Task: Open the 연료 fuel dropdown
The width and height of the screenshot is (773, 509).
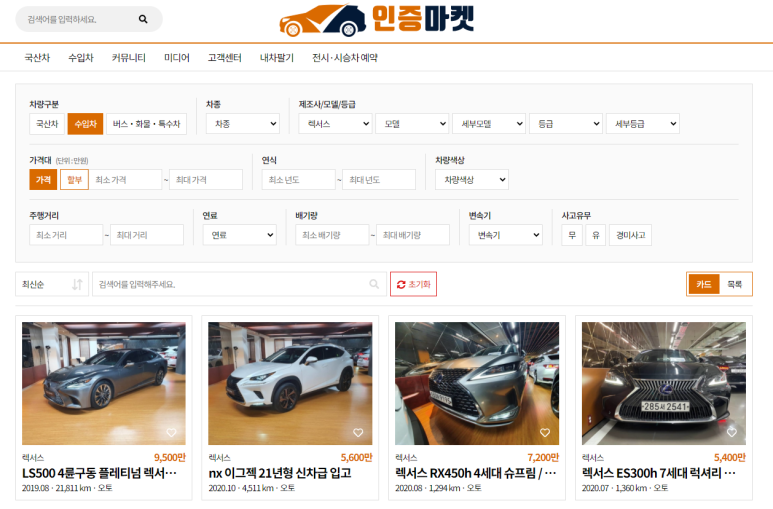Action: 240,235
